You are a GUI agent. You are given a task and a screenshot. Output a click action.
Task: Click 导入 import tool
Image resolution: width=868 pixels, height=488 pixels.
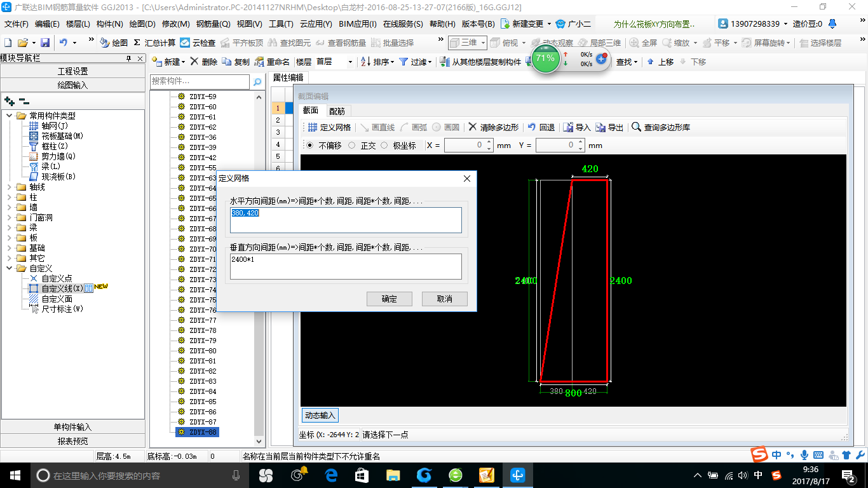click(x=577, y=127)
